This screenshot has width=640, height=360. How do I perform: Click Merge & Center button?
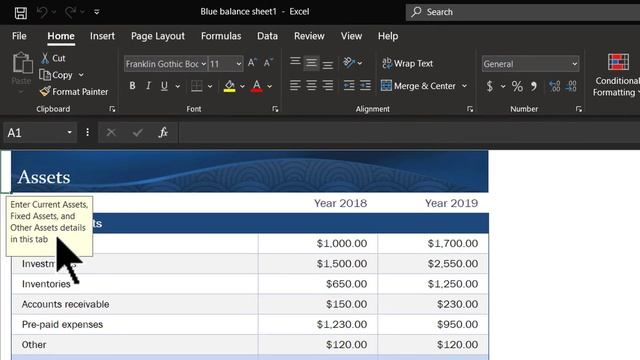tap(418, 86)
